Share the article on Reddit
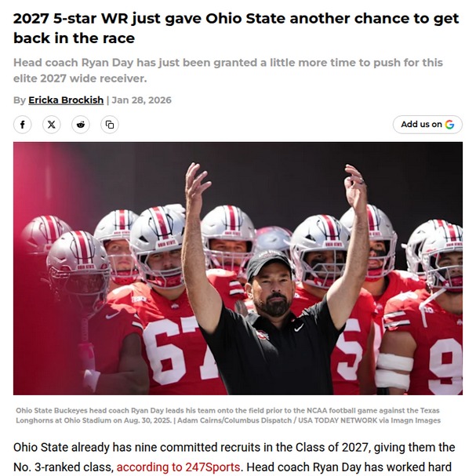Screen dimensions: 476x476 coord(81,124)
